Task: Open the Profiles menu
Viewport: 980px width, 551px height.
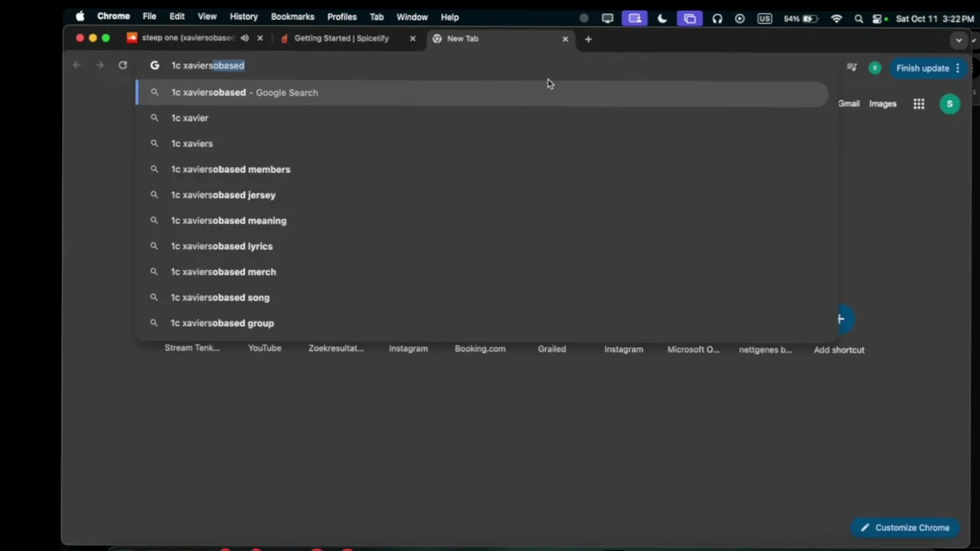Action: tap(341, 17)
